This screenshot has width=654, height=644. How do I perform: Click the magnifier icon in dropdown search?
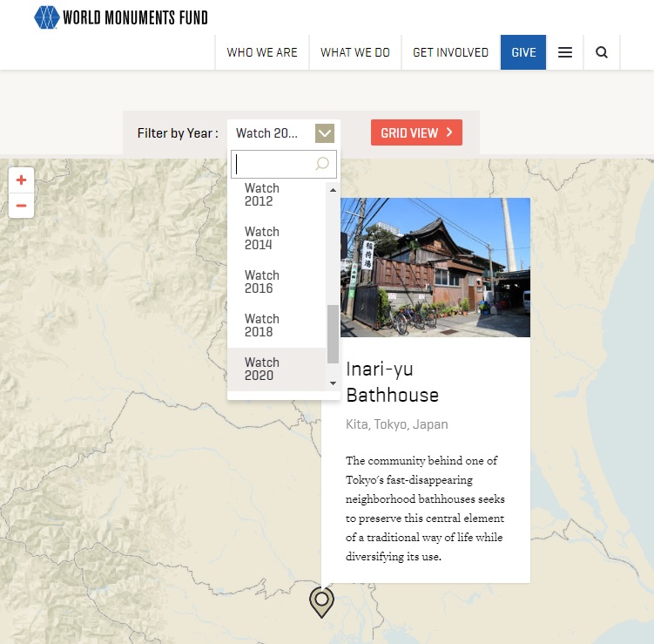[x=322, y=164]
